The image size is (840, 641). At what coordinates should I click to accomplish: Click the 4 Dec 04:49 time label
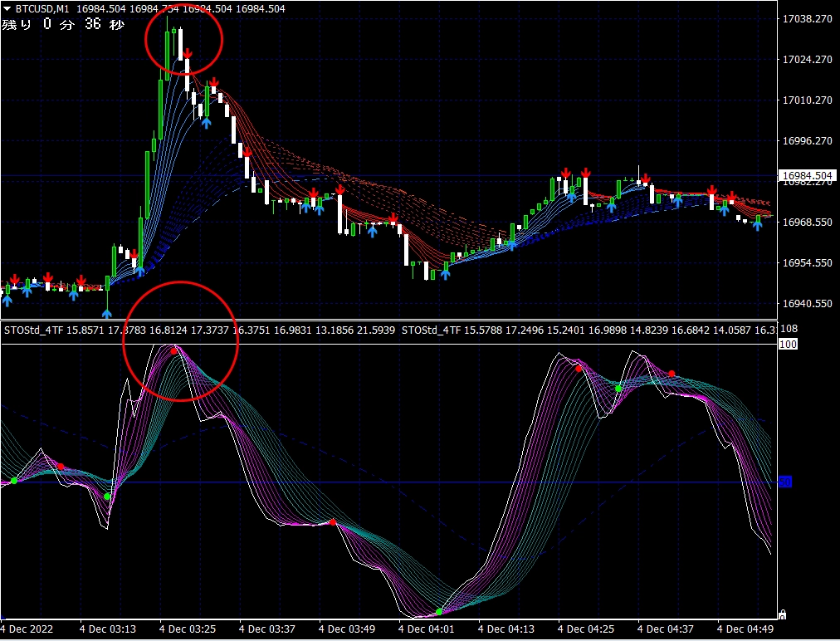pos(745,629)
